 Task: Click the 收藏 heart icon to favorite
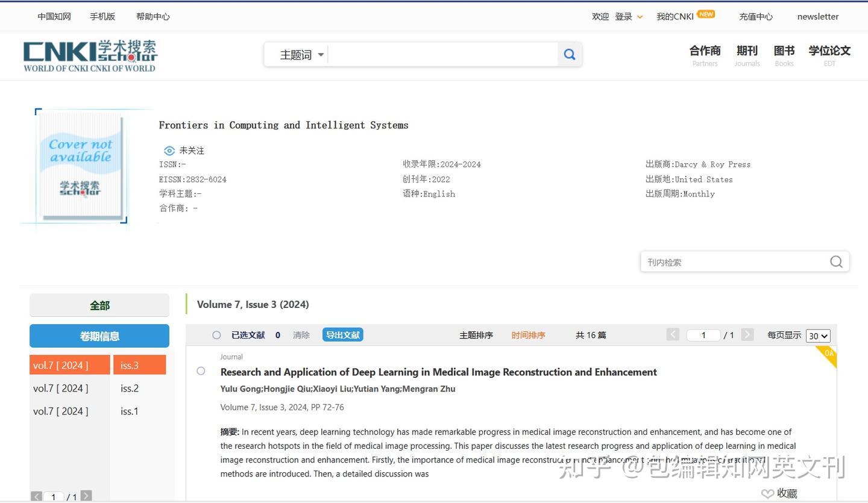click(x=768, y=493)
